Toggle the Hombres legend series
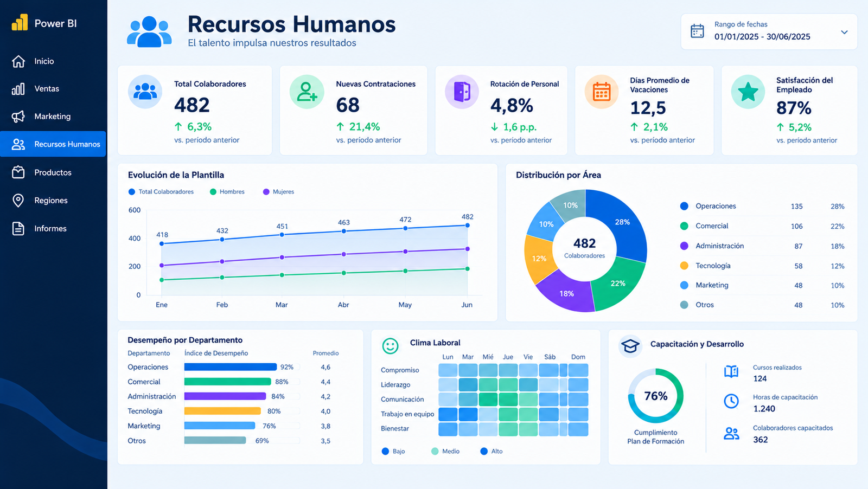The image size is (868, 489). pos(227,192)
